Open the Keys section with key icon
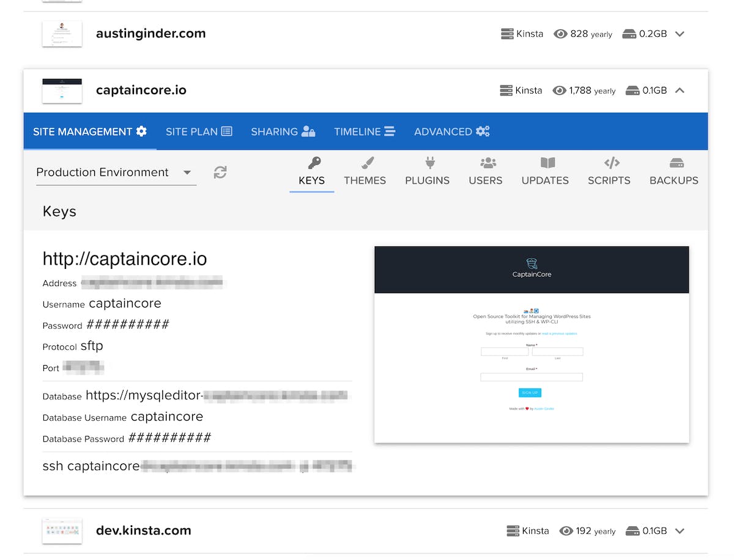The height and width of the screenshot is (560, 734). (x=312, y=172)
